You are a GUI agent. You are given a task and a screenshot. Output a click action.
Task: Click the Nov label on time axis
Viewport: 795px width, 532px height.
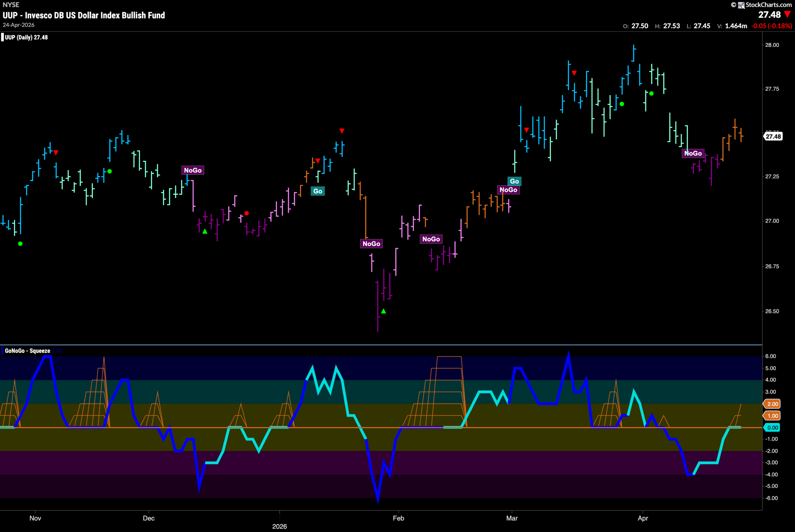coord(35,518)
